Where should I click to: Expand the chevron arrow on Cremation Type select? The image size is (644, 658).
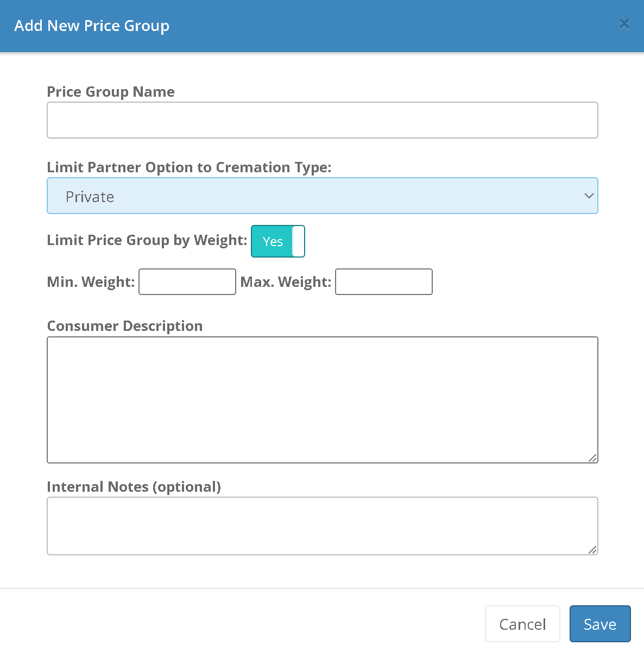tap(589, 196)
